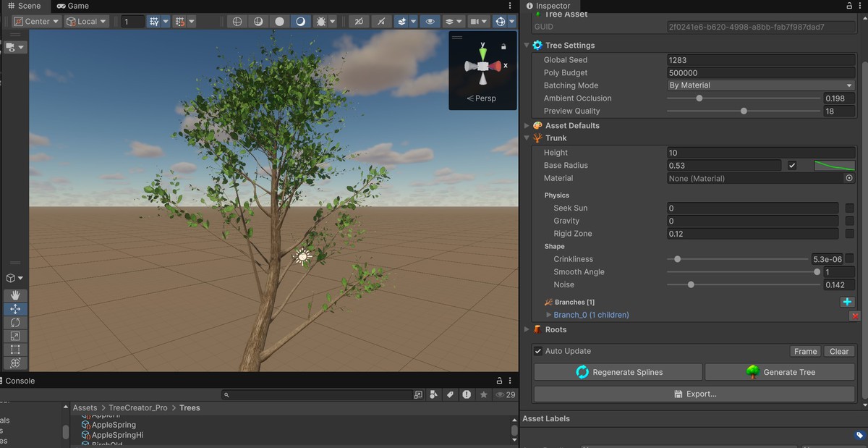Choose wireframe draw mode sphere icon

237,22
